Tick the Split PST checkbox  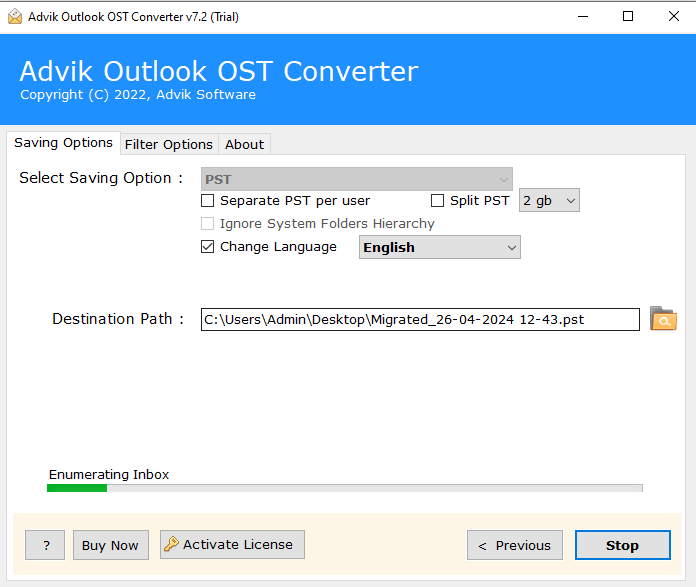point(437,201)
